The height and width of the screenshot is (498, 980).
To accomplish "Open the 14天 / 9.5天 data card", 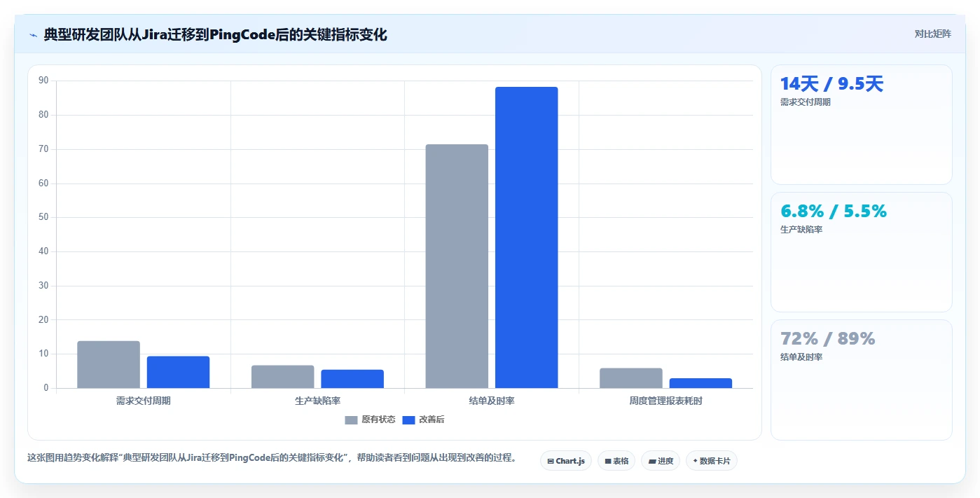I will 862,125.
